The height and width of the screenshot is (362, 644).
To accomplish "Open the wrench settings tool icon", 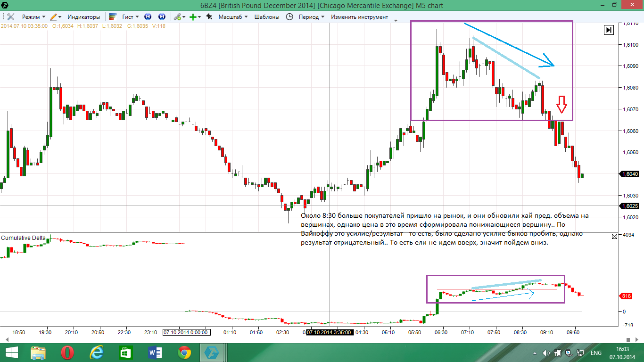I will 10,16.
